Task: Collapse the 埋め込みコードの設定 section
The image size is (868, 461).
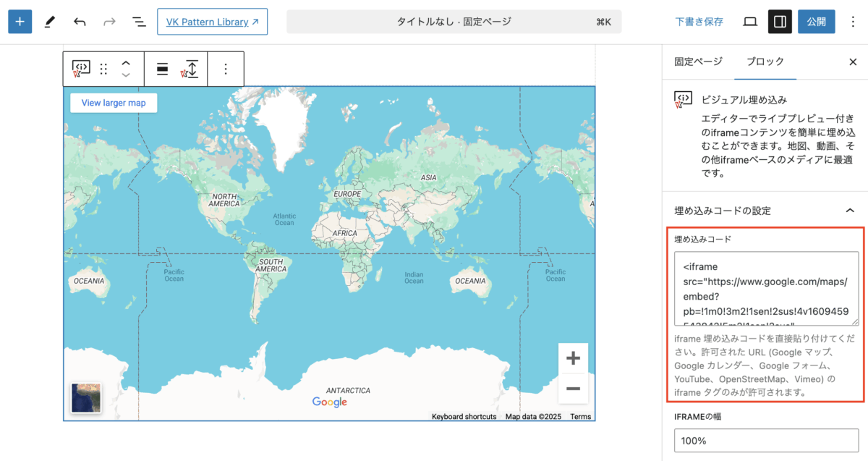Action: pos(850,211)
